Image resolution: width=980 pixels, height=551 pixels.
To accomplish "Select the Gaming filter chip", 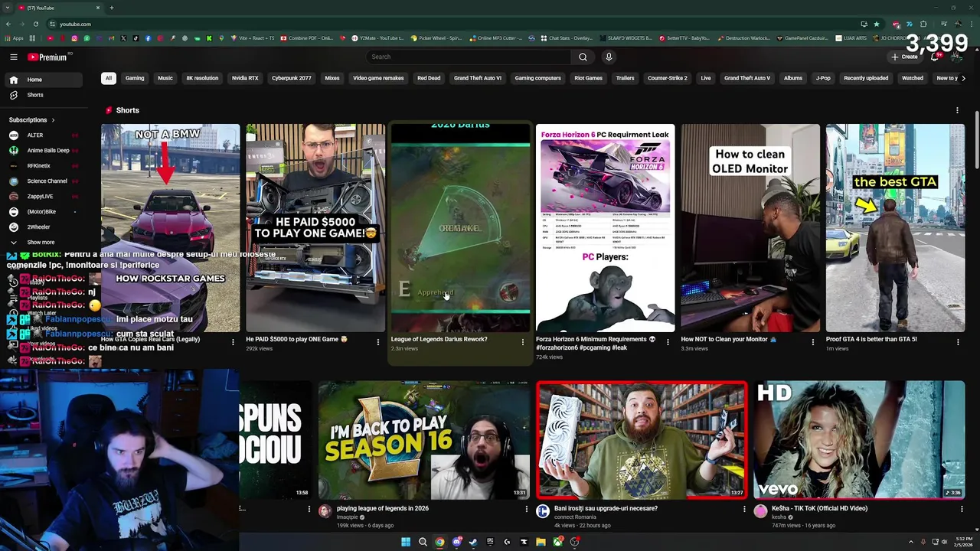I will [x=135, y=78].
